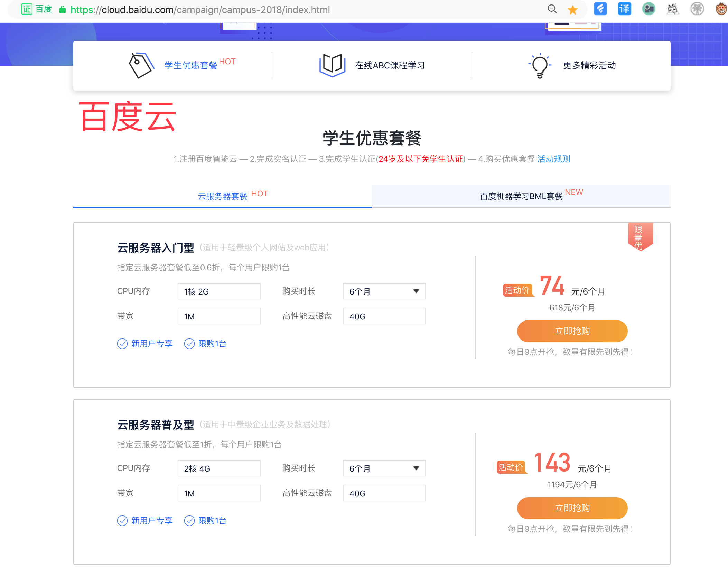The image size is (728, 576).
Task: Click the 2核 4G CPU内存 field
Action: coord(219,468)
